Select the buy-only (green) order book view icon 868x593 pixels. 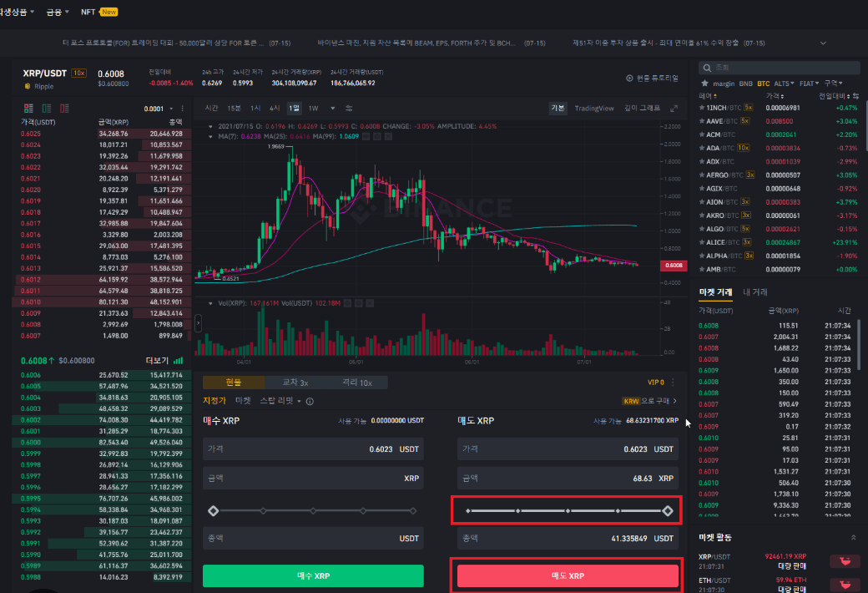(47, 108)
